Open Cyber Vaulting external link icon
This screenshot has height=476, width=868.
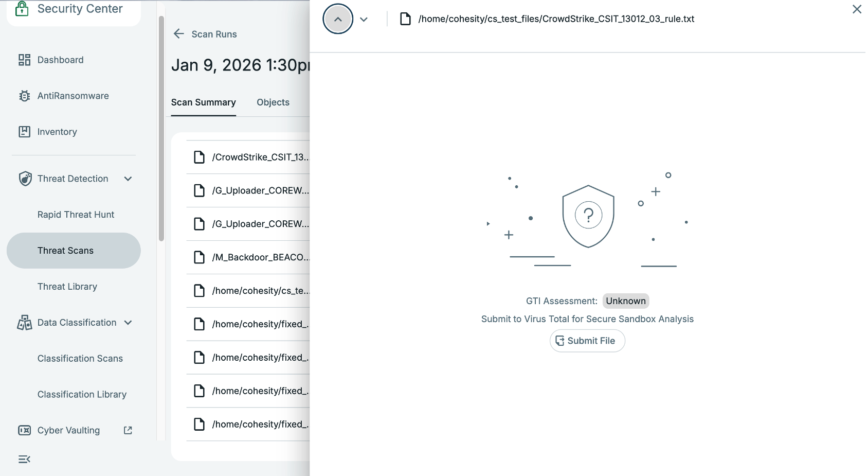tap(128, 430)
